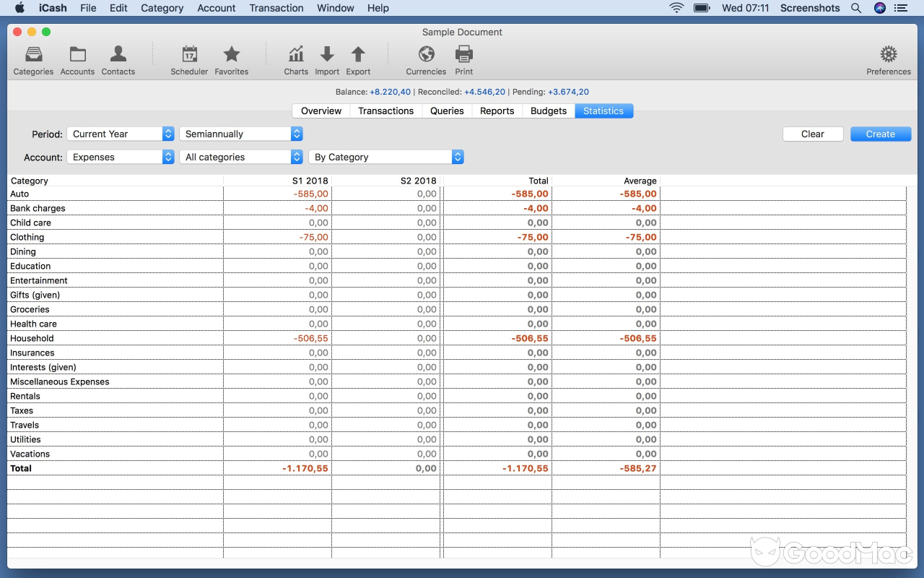Click the Clear button
Image resolution: width=924 pixels, height=578 pixels.
point(813,134)
